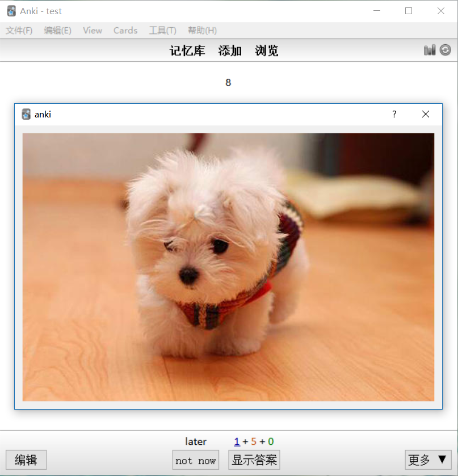Go to 记忆库 decks view
The width and height of the screenshot is (458, 476).
pos(187,50)
